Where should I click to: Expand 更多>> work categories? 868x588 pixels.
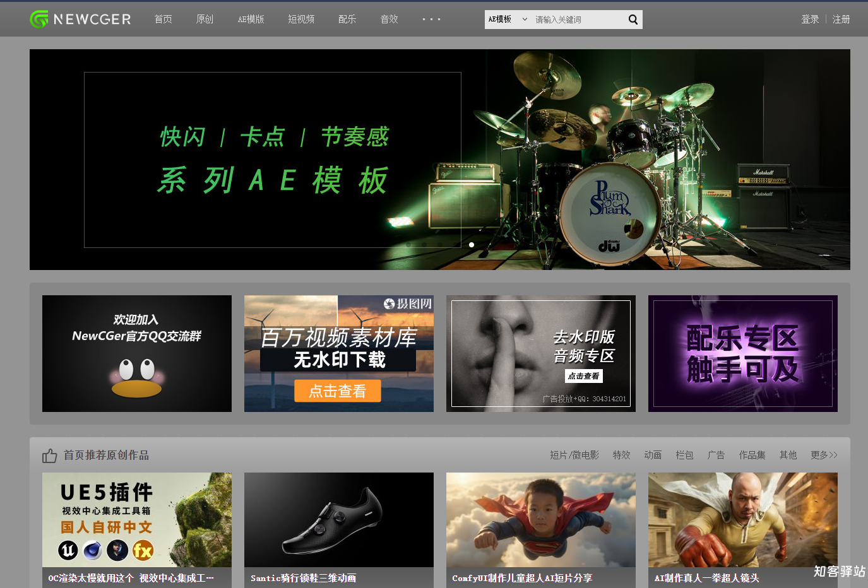point(824,455)
